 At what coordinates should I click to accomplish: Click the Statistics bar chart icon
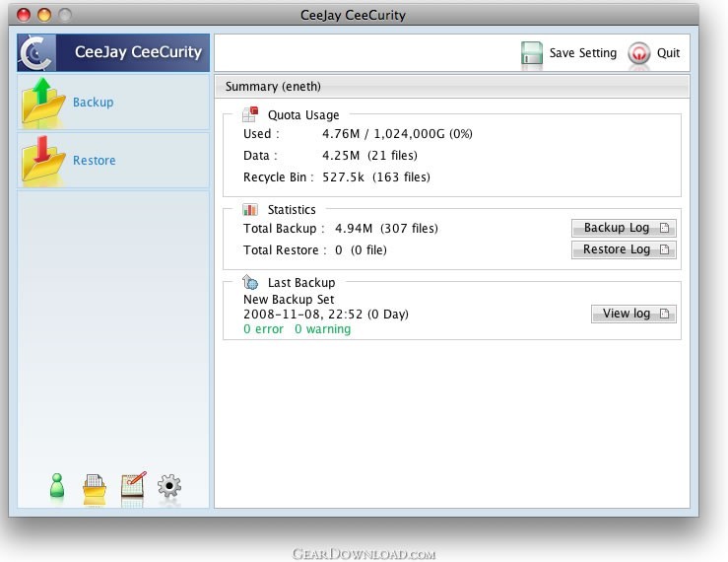tap(250, 209)
